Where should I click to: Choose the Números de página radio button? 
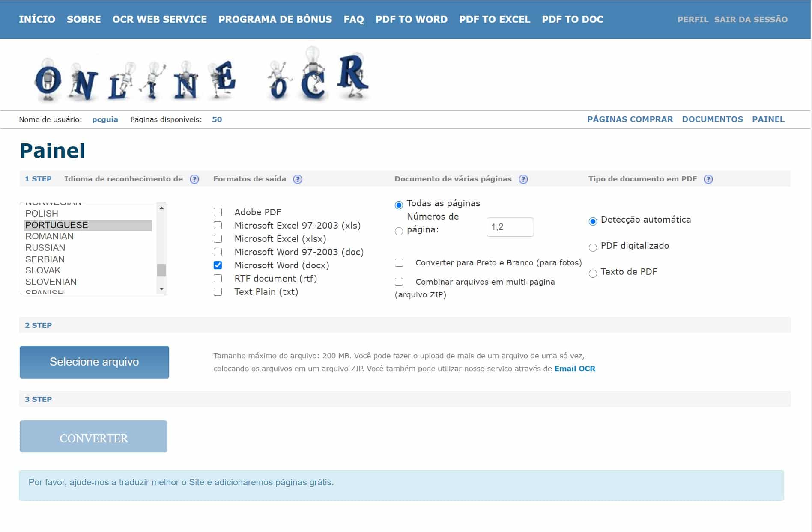(x=399, y=231)
